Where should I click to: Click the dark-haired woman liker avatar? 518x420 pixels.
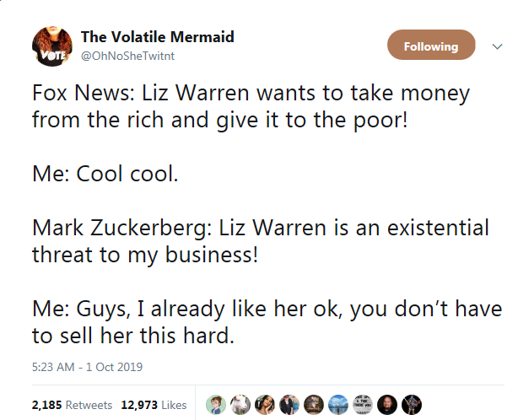click(266, 405)
